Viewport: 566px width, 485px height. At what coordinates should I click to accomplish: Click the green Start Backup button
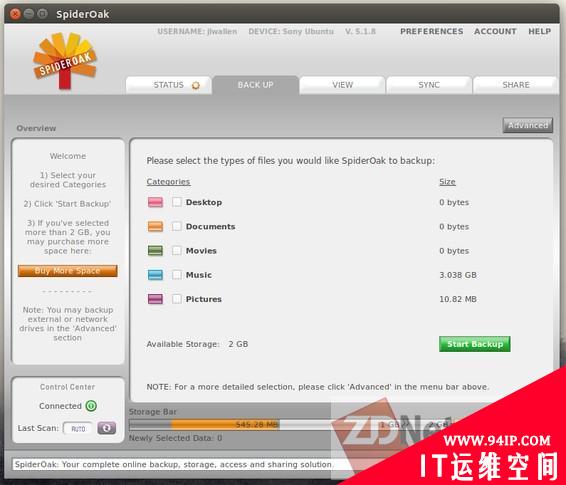click(475, 344)
